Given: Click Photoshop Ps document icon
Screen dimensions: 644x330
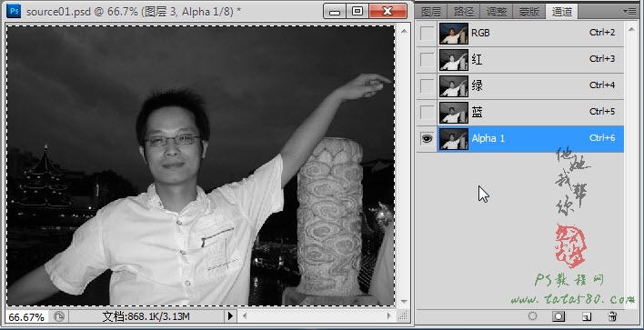Looking at the screenshot, I should [x=13, y=11].
